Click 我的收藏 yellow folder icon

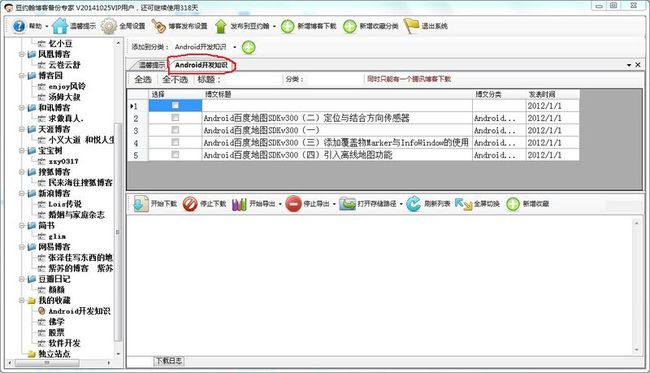pos(32,300)
